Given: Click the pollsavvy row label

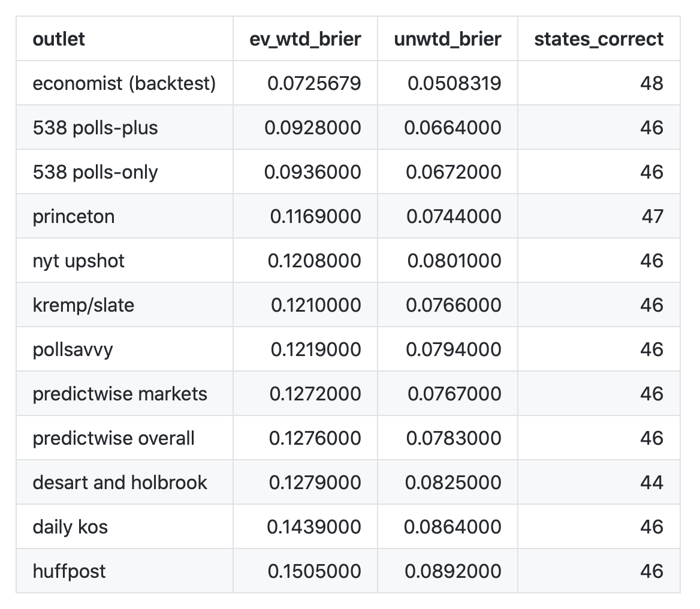Looking at the screenshot, I should [x=73, y=349].
